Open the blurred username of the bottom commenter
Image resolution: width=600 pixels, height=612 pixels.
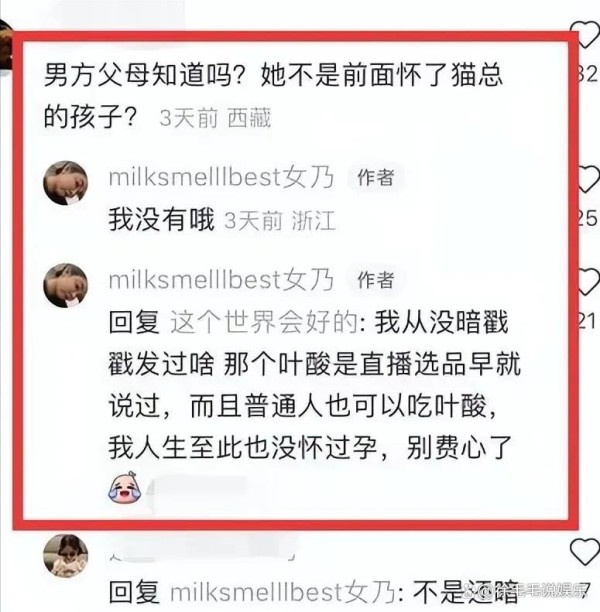click(x=203, y=552)
